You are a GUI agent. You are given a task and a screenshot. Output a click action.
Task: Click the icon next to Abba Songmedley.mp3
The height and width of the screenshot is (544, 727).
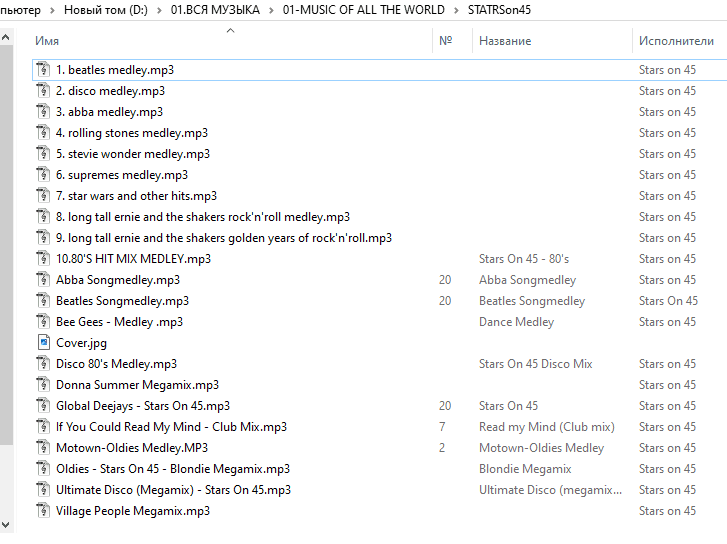click(x=42, y=280)
